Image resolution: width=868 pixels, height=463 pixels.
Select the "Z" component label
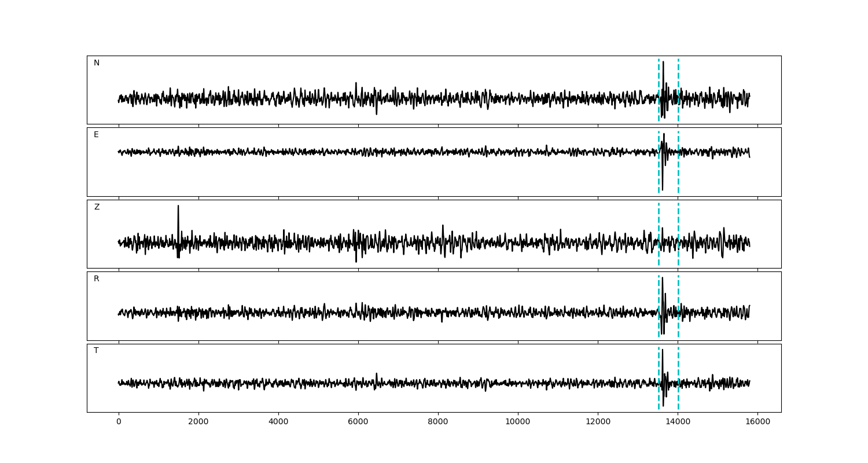point(97,207)
